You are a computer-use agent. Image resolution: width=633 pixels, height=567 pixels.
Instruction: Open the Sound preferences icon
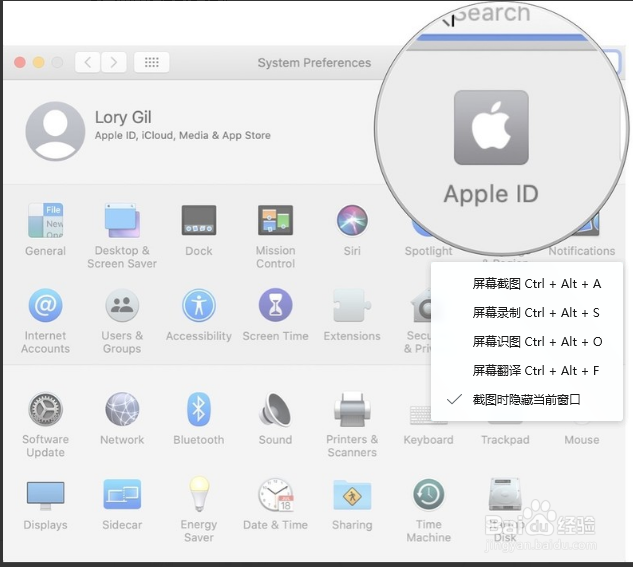(x=275, y=409)
